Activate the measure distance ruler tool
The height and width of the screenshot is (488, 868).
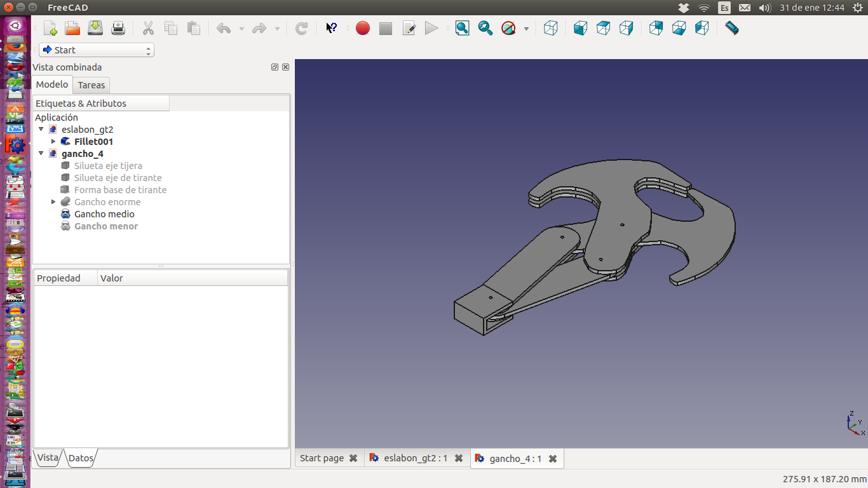pos(731,28)
